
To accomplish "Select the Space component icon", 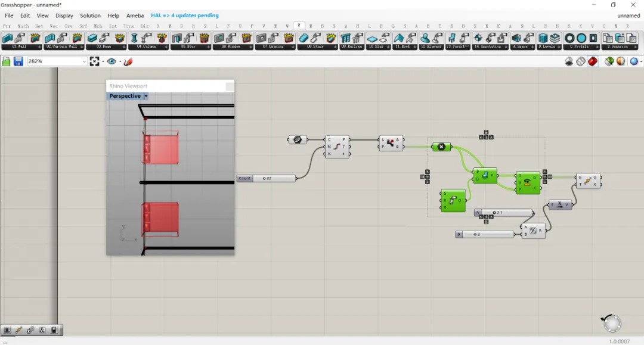I will [516, 39].
